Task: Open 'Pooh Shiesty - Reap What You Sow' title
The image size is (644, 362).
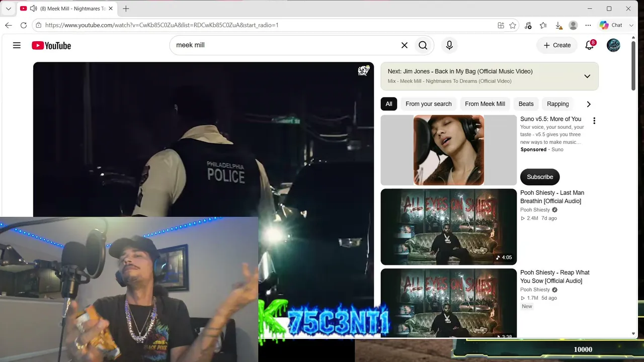Action: pos(555,277)
